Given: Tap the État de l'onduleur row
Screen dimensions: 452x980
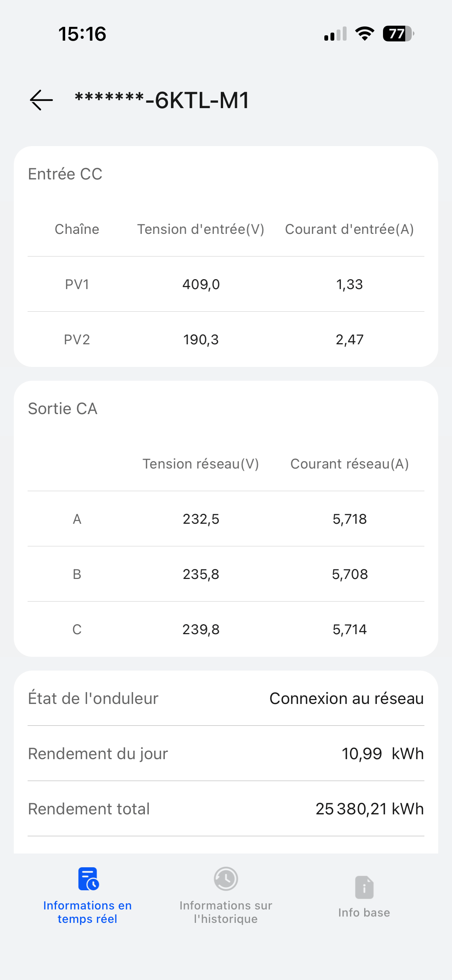Looking at the screenshot, I should (226, 698).
